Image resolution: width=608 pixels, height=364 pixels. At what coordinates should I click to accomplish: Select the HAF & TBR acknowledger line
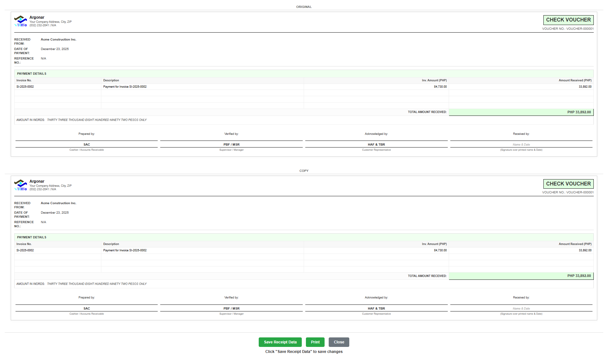[376, 144]
